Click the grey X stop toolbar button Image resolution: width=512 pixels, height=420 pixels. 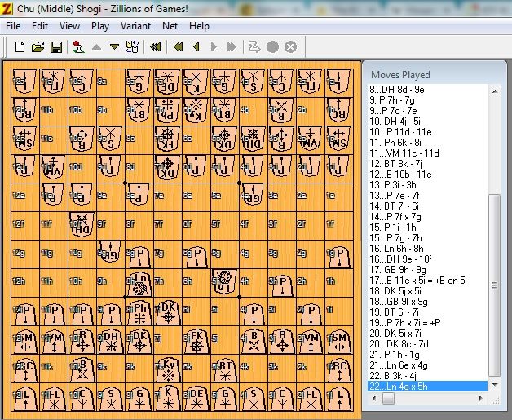click(x=290, y=47)
